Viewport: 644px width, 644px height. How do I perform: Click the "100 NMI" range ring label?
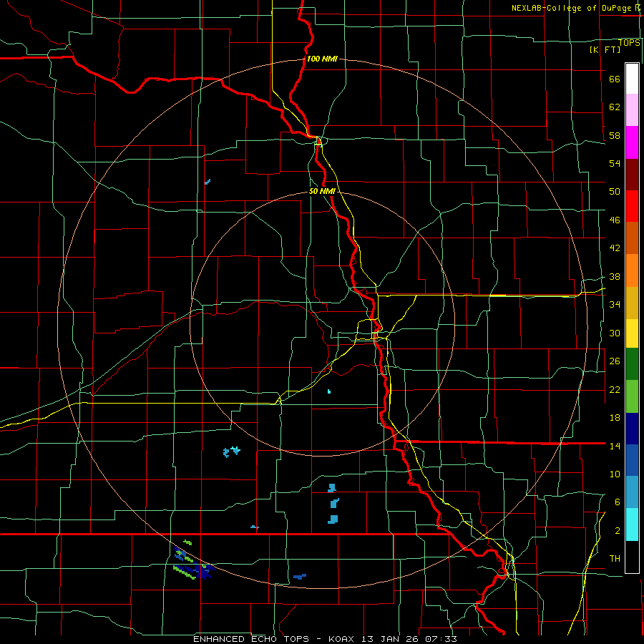pos(322,59)
